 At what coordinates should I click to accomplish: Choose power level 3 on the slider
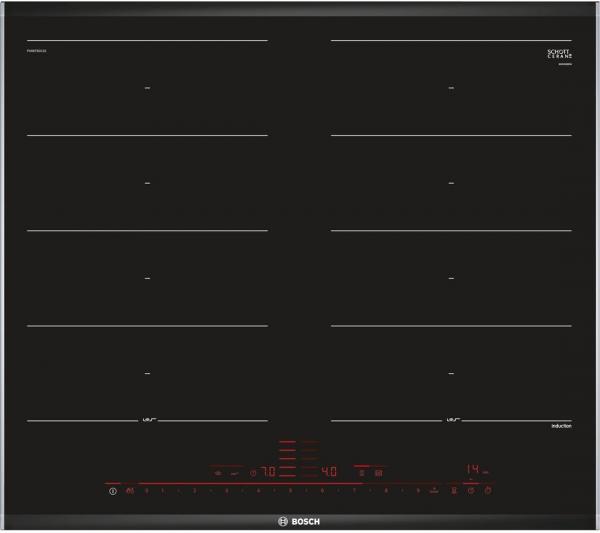227,491
